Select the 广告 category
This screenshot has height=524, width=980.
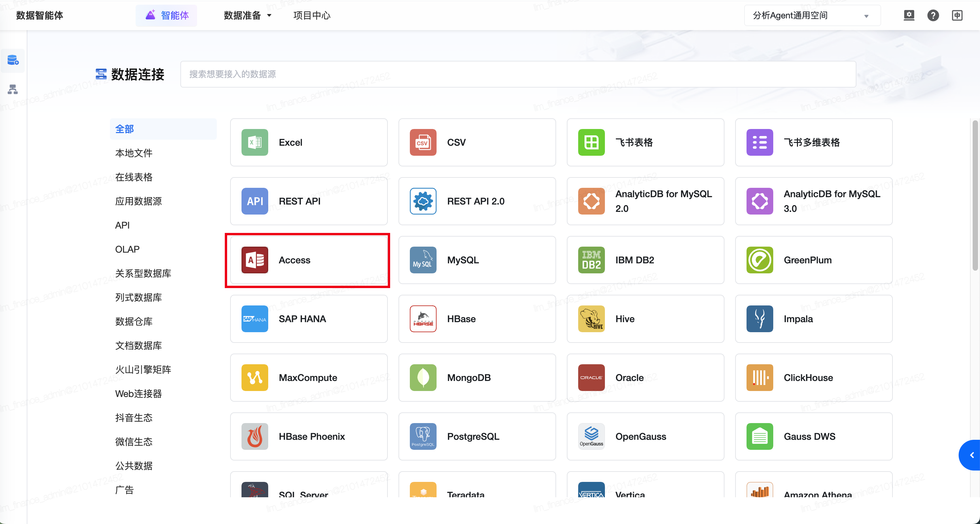pyautogui.click(x=124, y=490)
